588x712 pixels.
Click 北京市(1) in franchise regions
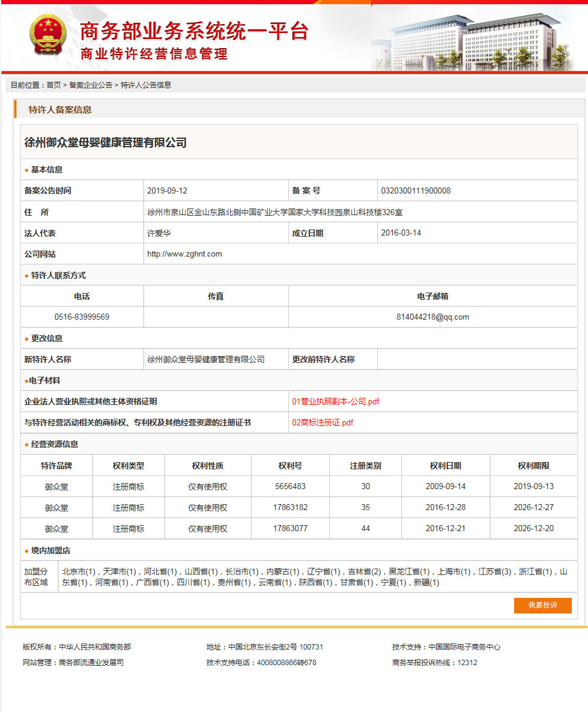79,571
